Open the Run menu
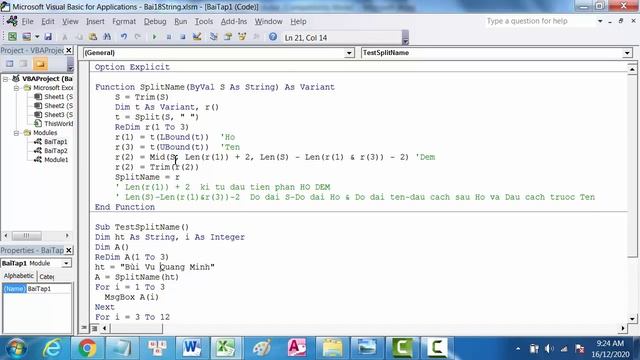The height and width of the screenshot is (360, 640). [x=180, y=21]
